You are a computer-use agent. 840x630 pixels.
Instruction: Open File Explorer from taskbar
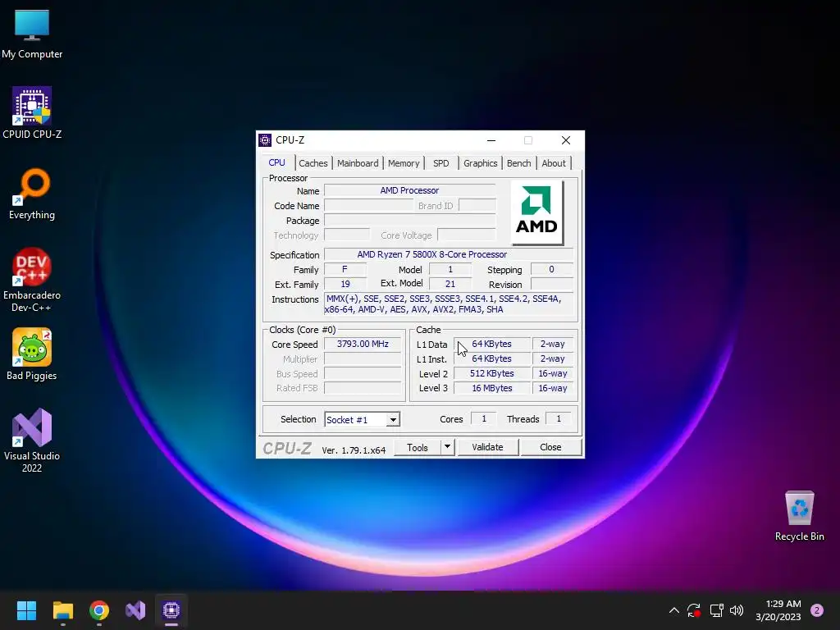coord(62,610)
